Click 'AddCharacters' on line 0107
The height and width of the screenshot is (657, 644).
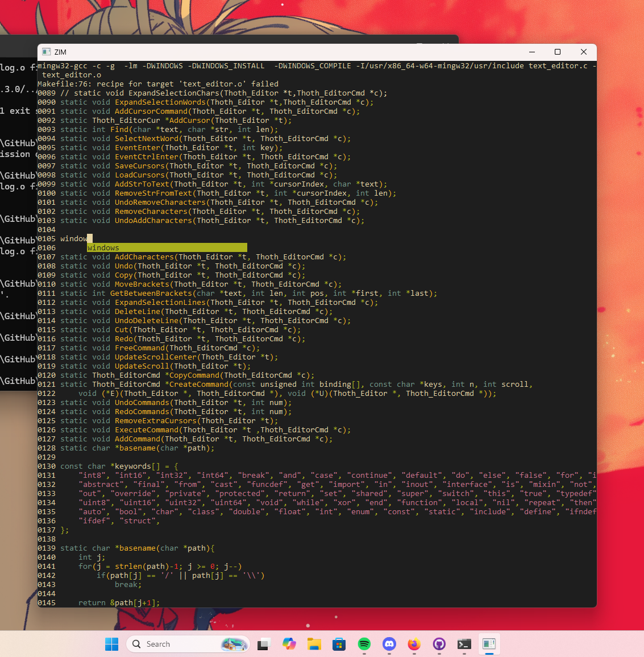click(x=144, y=257)
